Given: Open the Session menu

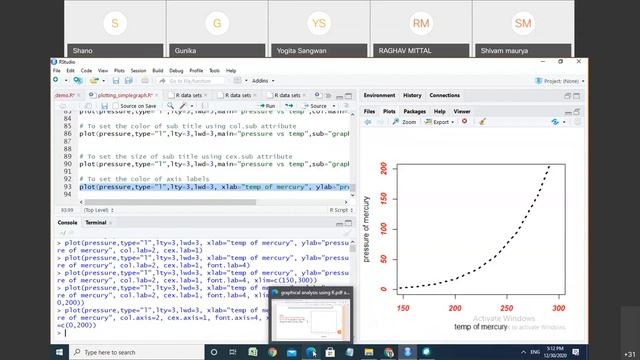Looking at the screenshot, I should pyautogui.click(x=138, y=71).
